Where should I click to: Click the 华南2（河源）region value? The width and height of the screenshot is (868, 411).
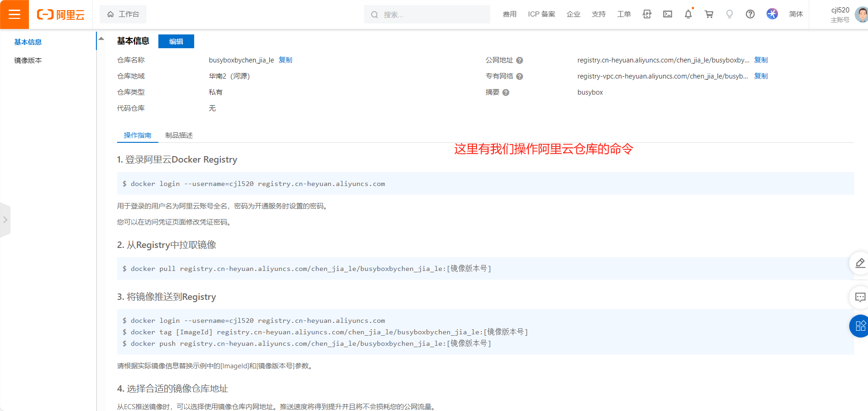[229, 76]
